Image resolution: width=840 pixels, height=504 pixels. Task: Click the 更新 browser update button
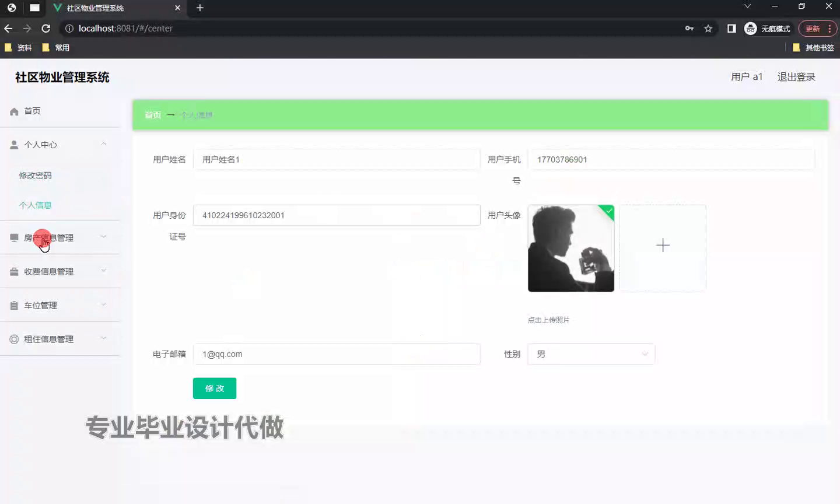point(817,29)
